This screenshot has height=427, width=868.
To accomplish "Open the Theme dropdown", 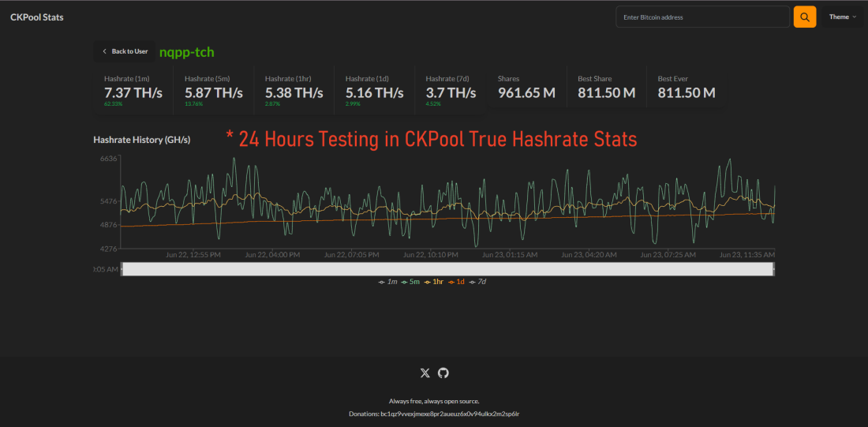I will point(842,17).
